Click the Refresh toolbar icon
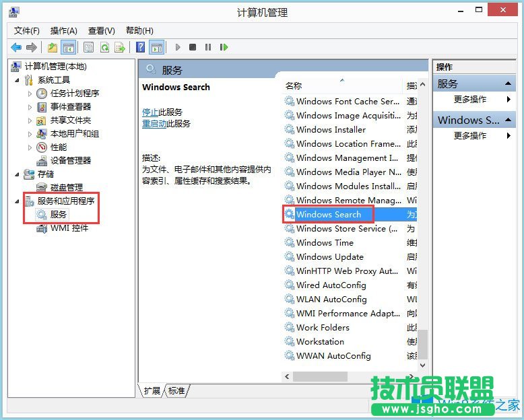The height and width of the screenshot is (420, 524). (104, 47)
